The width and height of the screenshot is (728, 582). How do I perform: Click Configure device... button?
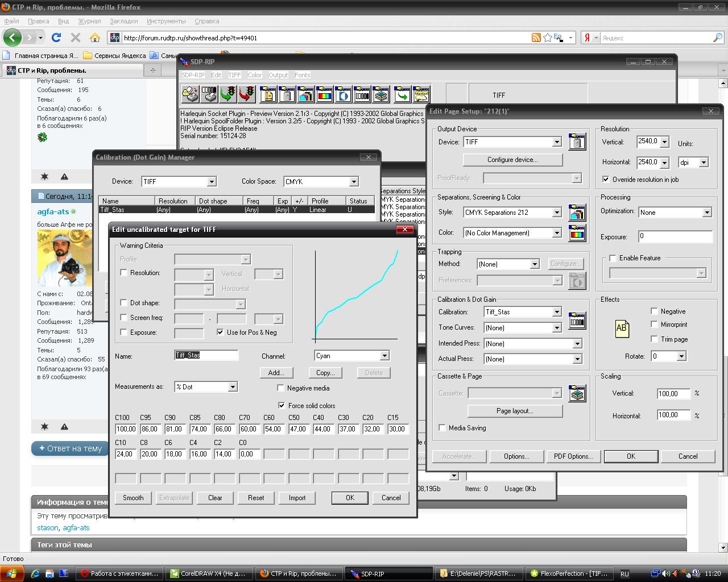tap(512, 160)
